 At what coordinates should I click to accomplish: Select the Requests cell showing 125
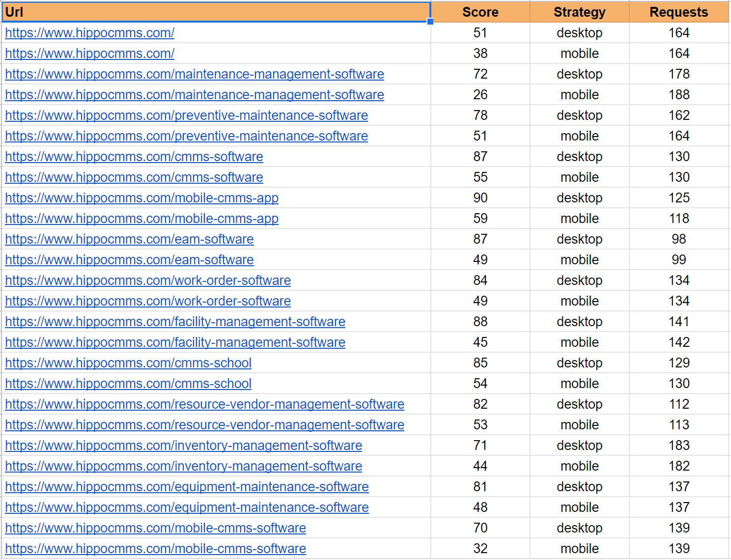679,198
